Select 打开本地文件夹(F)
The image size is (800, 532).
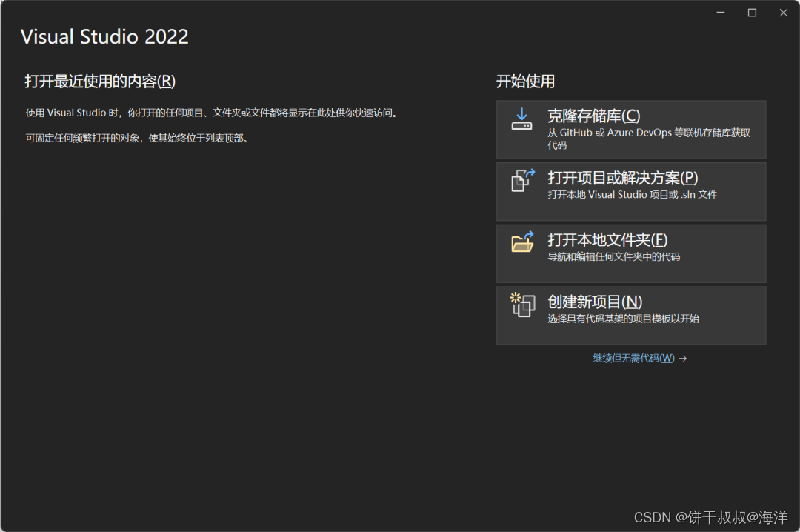click(631, 253)
